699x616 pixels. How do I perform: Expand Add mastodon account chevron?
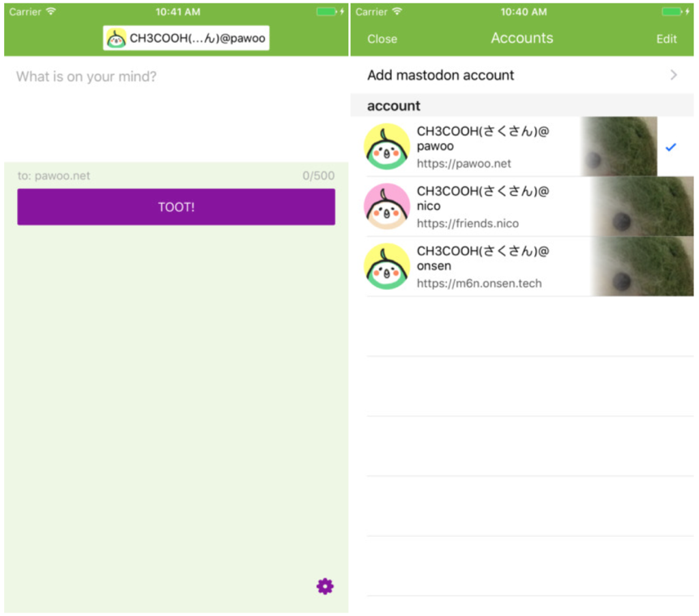click(x=674, y=75)
